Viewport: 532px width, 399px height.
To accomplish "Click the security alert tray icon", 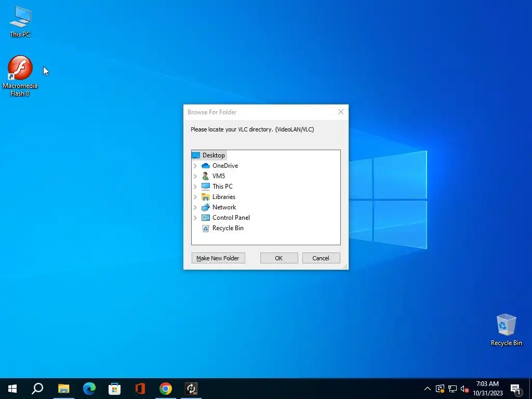I will click(440, 389).
